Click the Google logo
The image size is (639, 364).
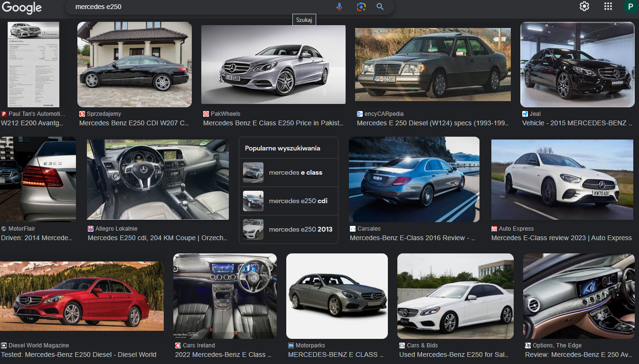click(22, 8)
